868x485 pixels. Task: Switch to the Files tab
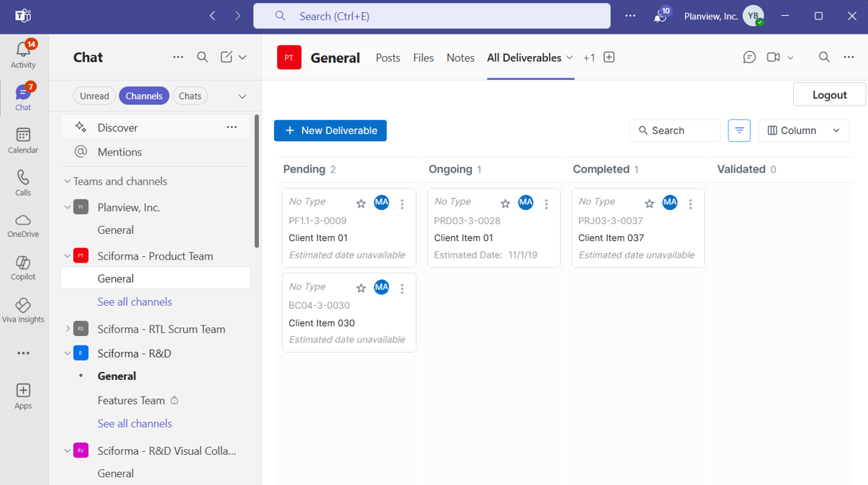click(x=423, y=58)
